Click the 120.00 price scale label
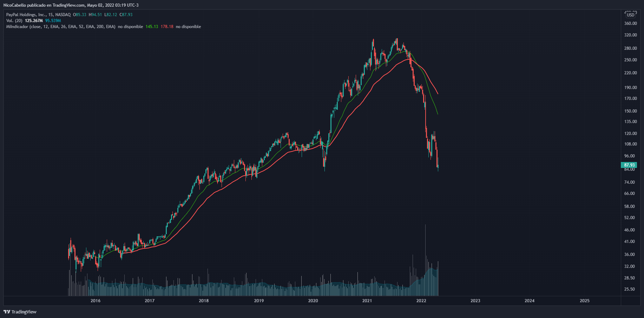Viewport: 644px width, 318px height. pyautogui.click(x=631, y=134)
